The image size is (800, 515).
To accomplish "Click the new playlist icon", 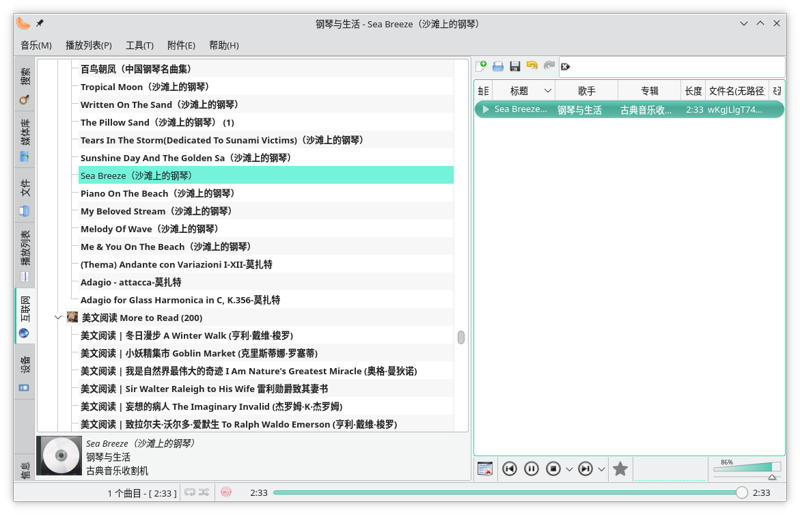I will (x=482, y=66).
